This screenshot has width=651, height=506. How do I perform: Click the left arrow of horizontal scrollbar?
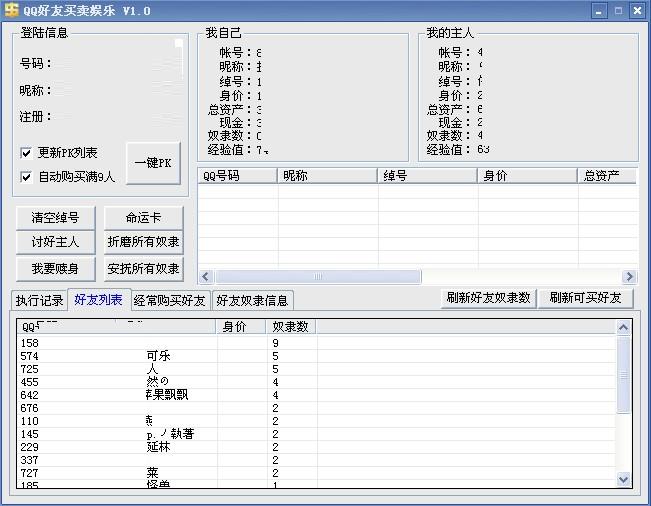(x=206, y=276)
